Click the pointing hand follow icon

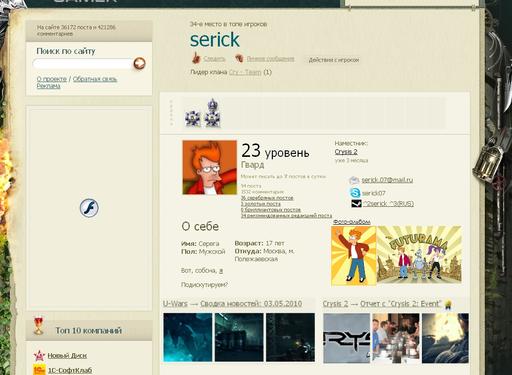coord(196,58)
